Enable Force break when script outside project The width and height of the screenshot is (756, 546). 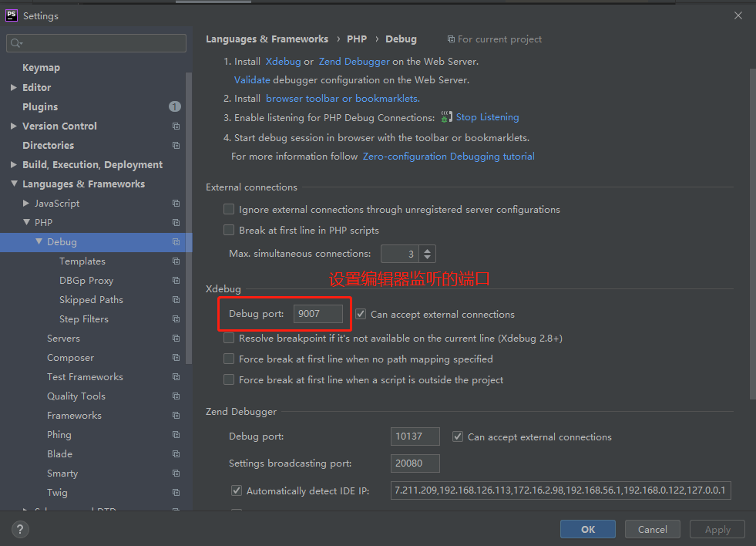pos(229,379)
